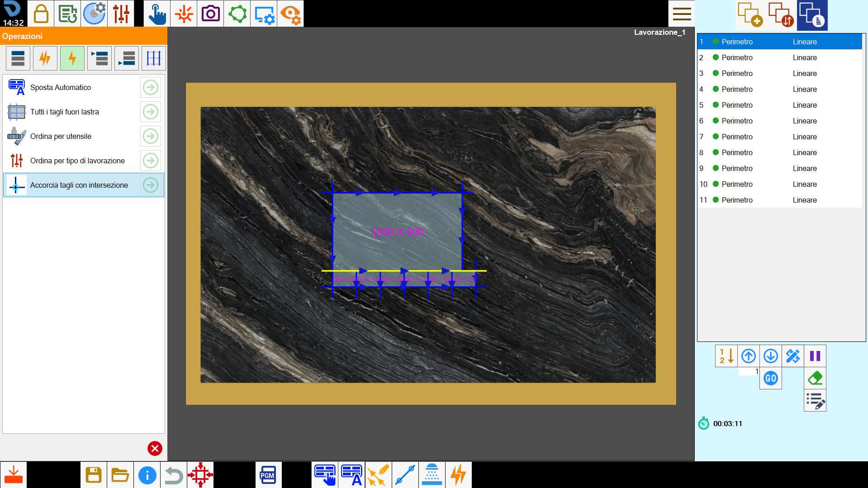The width and height of the screenshot is (868, 488).
Task: Open the checklist refresh icon
Action: (x=67, y=14)
